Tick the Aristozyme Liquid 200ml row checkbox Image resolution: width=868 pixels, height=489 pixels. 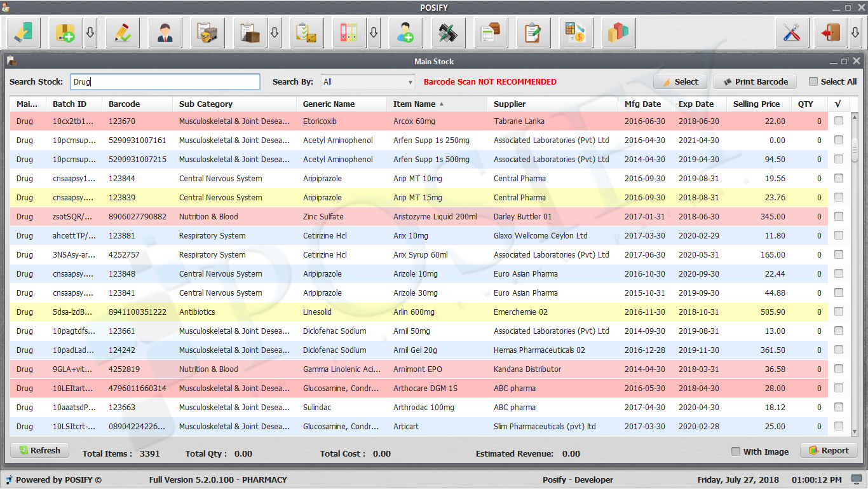tap(839, 216)
